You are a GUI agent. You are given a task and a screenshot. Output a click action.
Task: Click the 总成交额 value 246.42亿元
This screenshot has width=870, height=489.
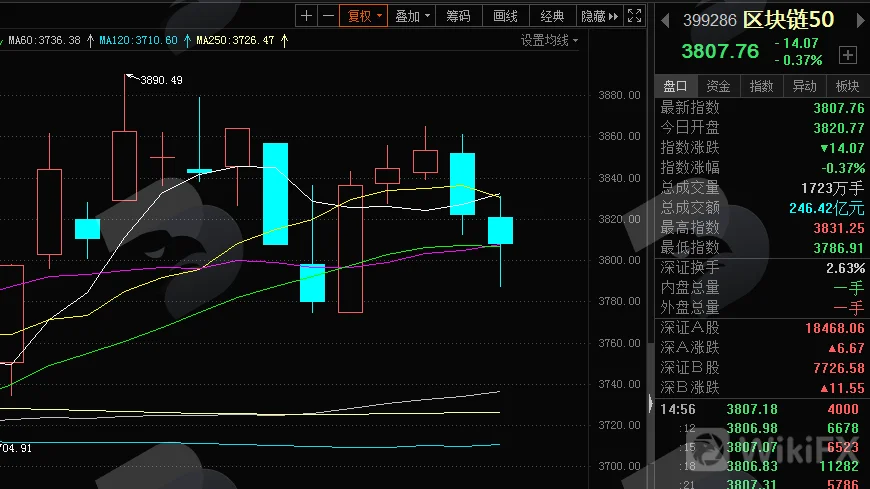pos(827,208)
